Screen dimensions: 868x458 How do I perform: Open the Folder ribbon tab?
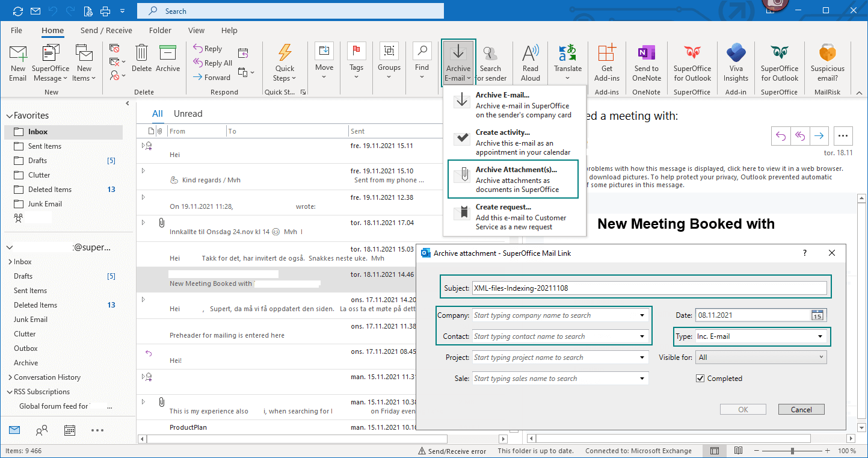(160, 30)
